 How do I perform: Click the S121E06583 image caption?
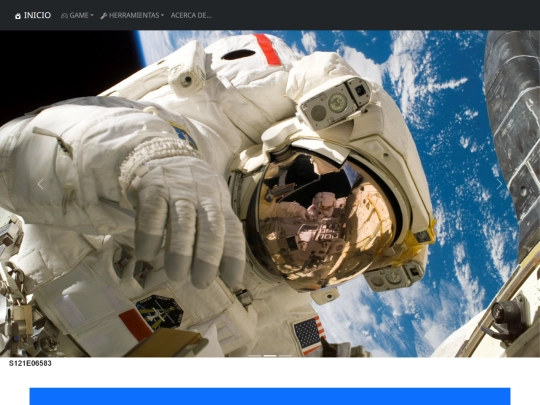(x=30, y=363)
